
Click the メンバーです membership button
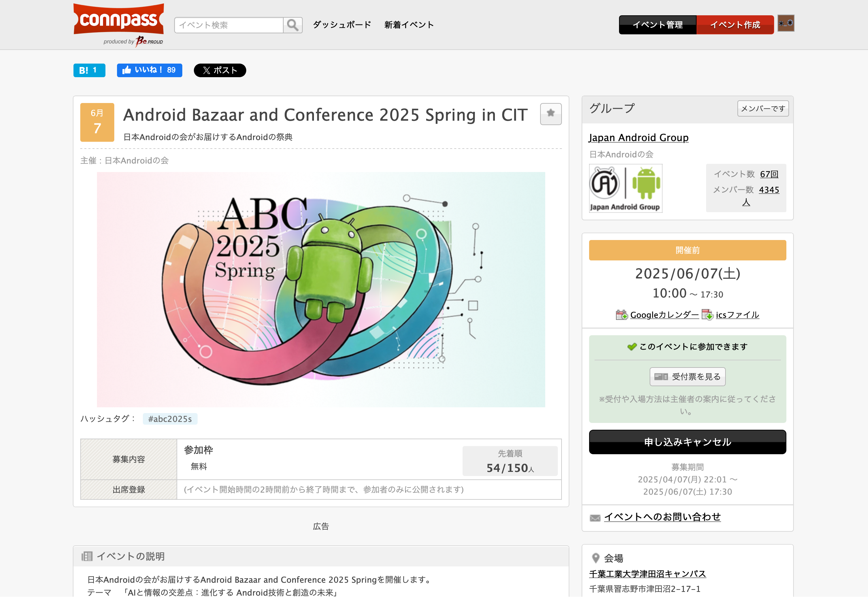(763, 108)
